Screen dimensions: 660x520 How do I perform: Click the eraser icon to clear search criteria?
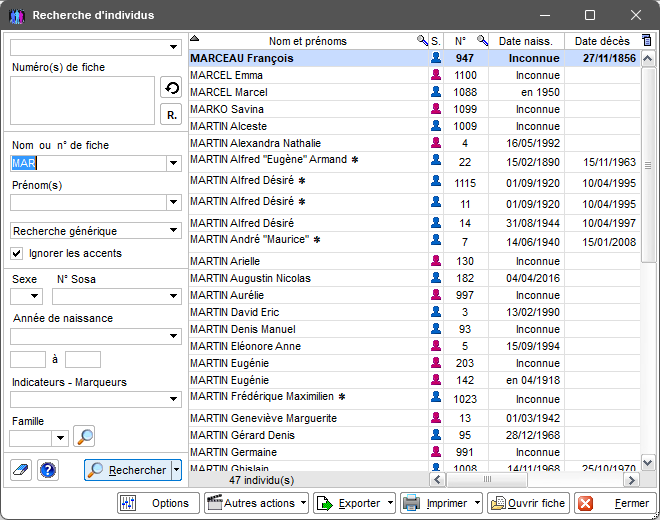pos(21,470)
